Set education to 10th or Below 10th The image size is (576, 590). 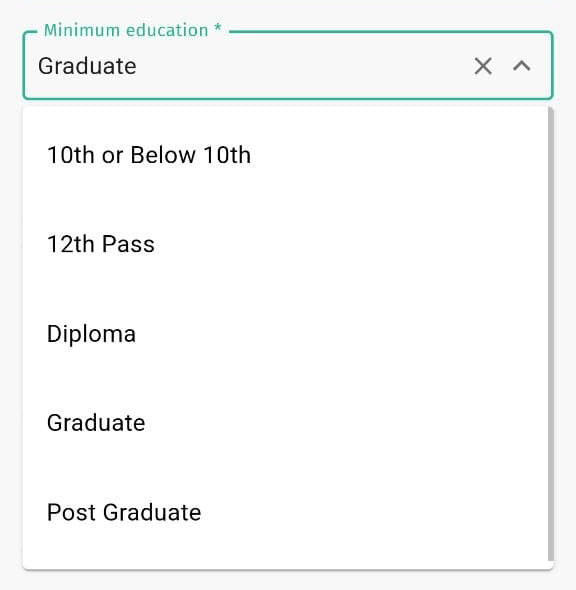286,155
